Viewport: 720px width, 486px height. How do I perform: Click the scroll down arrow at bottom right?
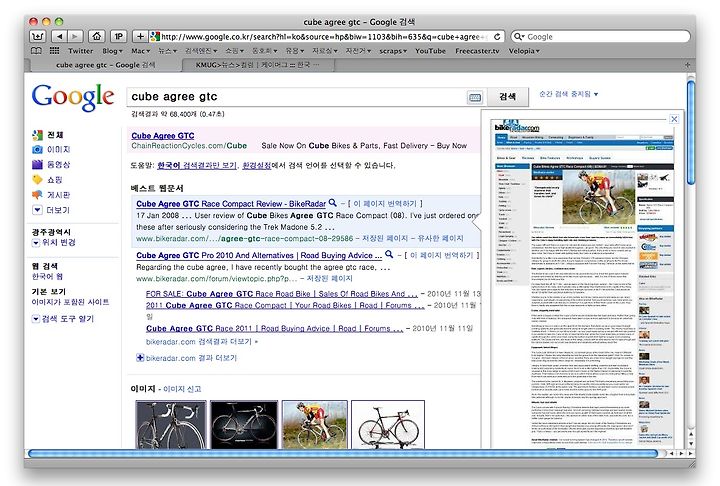(692, 444)
